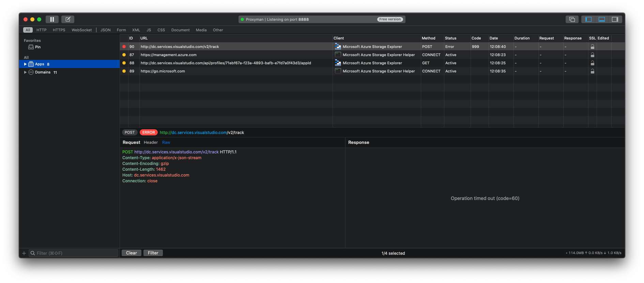Click the ERROR badge in detail header

coord(149,132)
